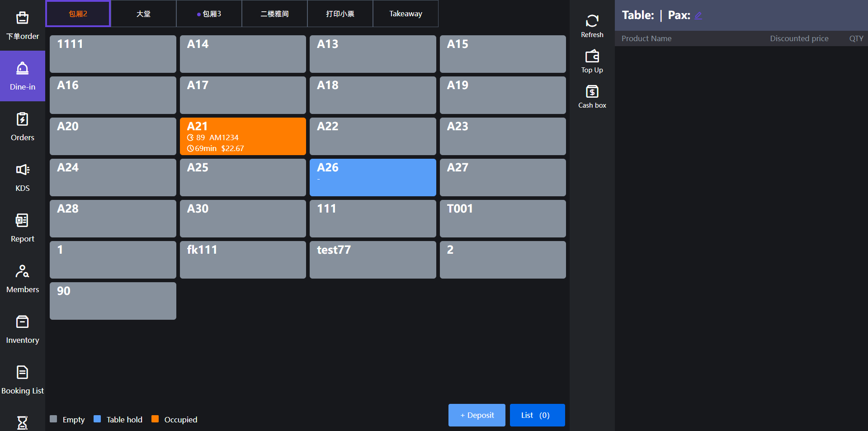Viewport: 868px width, 431px height.
Task: Click the List (0) button
Action: pos(537,415)
